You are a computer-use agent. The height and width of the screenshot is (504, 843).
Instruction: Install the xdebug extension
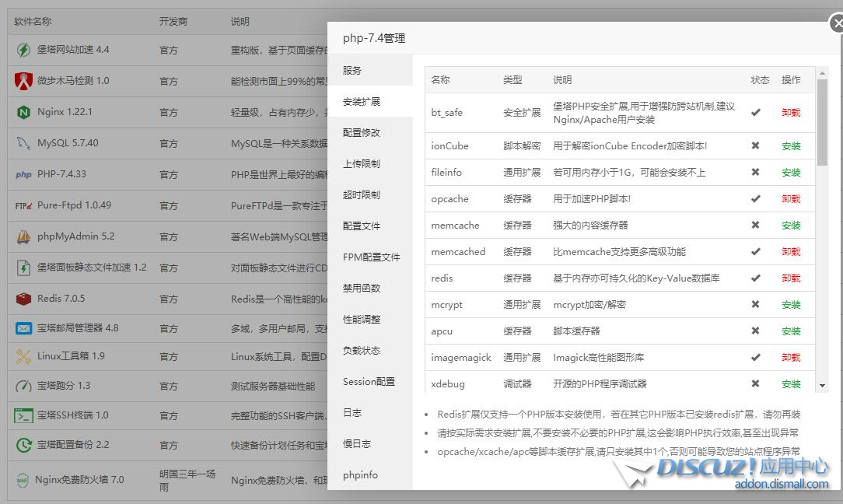click(x=791, y=383)
